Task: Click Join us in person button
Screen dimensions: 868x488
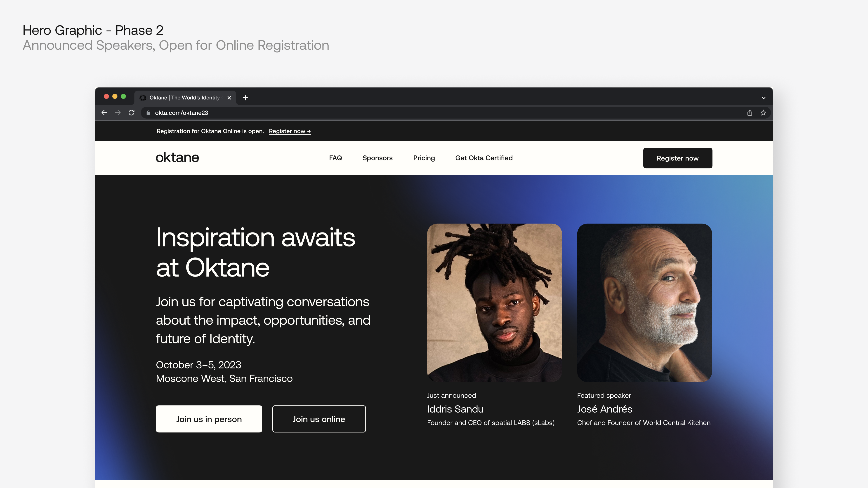Action: coord(209,419)
